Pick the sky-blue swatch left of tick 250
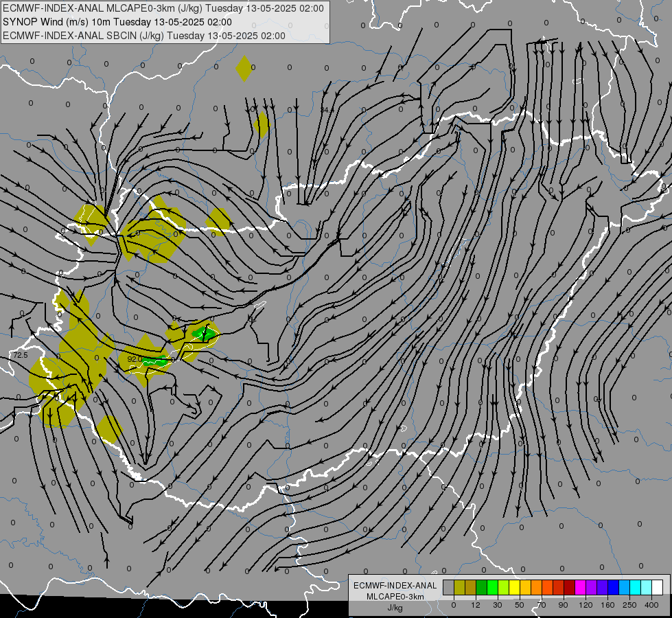The width and height of the screenshot is (672, 618). tap(625, 588)
